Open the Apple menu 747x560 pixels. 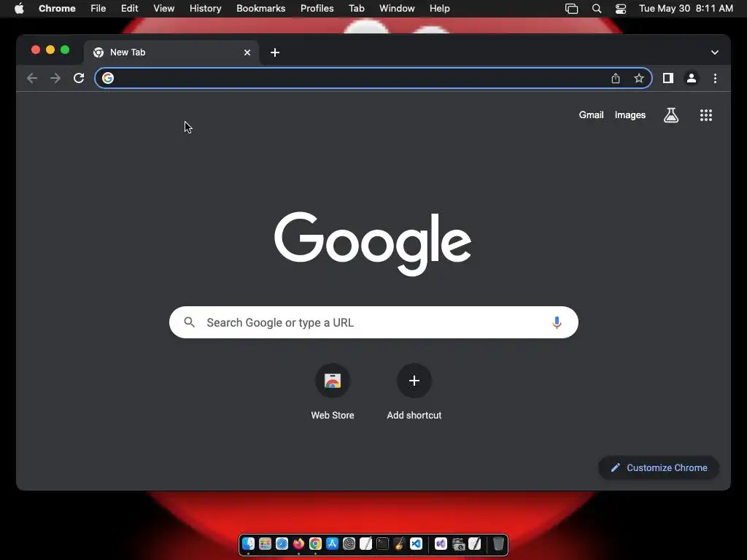click(x=19, y=8)
